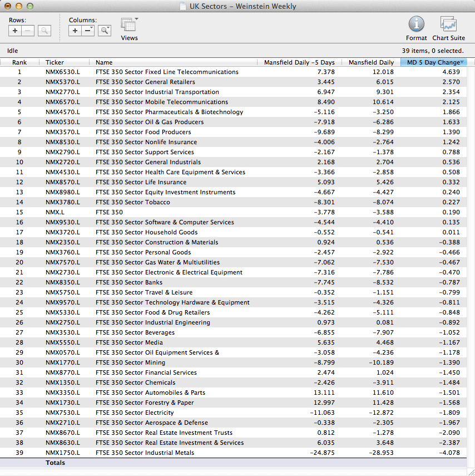Click the Name column header
The height and width of the screenshot is (476, 475).
pyautogui.click(x=174, y=62)
